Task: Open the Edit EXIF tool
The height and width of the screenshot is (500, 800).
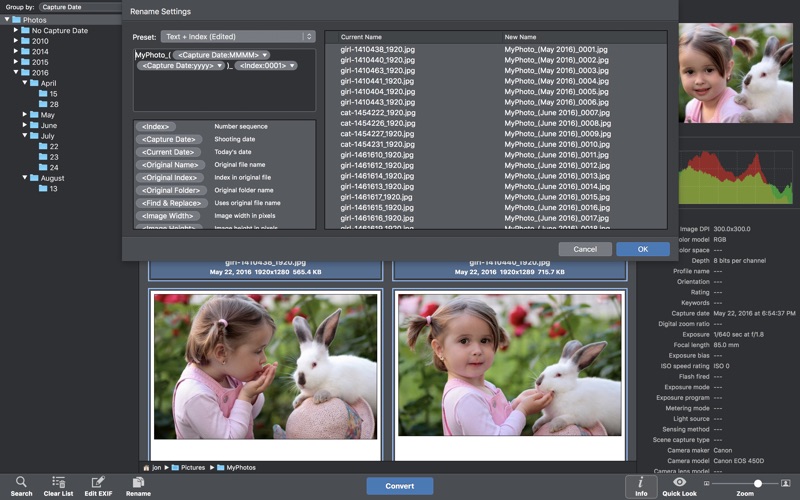Action: (98, 482)
